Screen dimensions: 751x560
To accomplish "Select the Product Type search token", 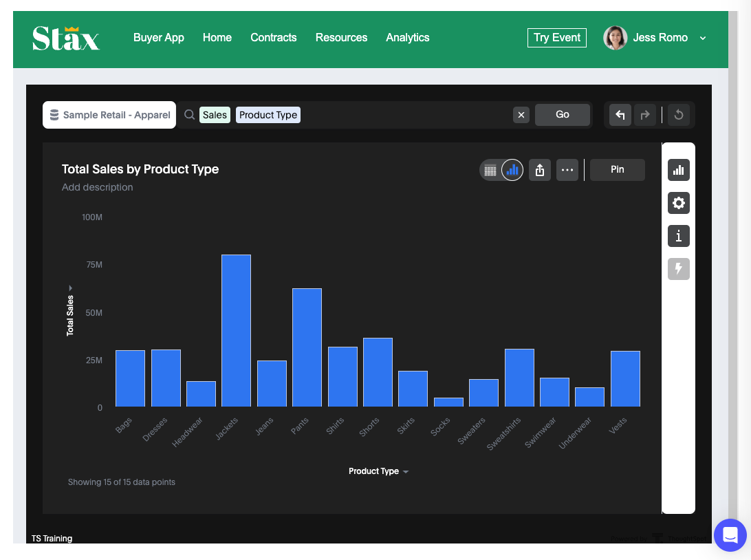I will [x=268, y=114].
